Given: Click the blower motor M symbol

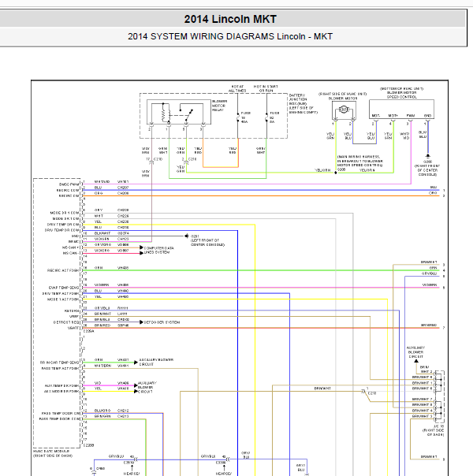Looking at the screenshot, I should click(x=344, y=110).
